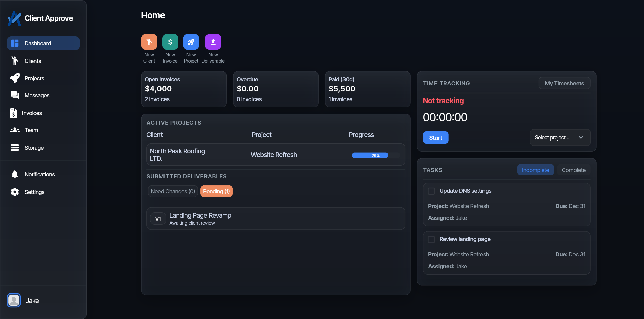Select the Incomplete tasks tab
The image size is (644, 319).
[535, 170]
